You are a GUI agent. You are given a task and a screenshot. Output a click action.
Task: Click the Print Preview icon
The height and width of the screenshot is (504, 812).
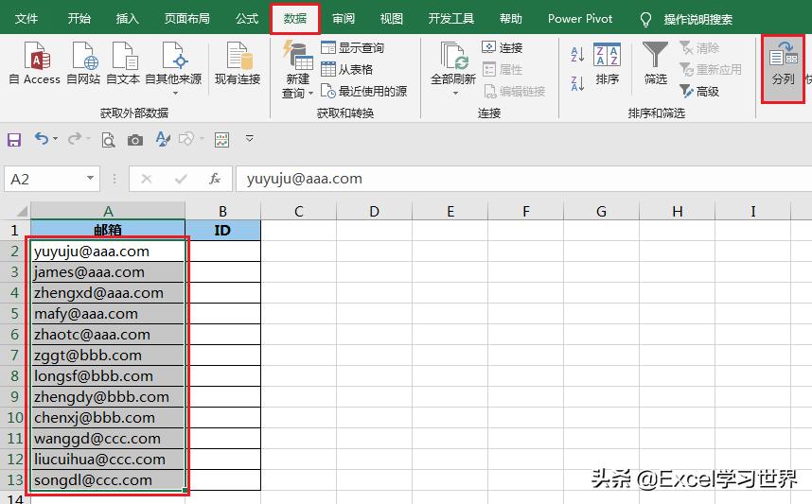coord(108,140)
